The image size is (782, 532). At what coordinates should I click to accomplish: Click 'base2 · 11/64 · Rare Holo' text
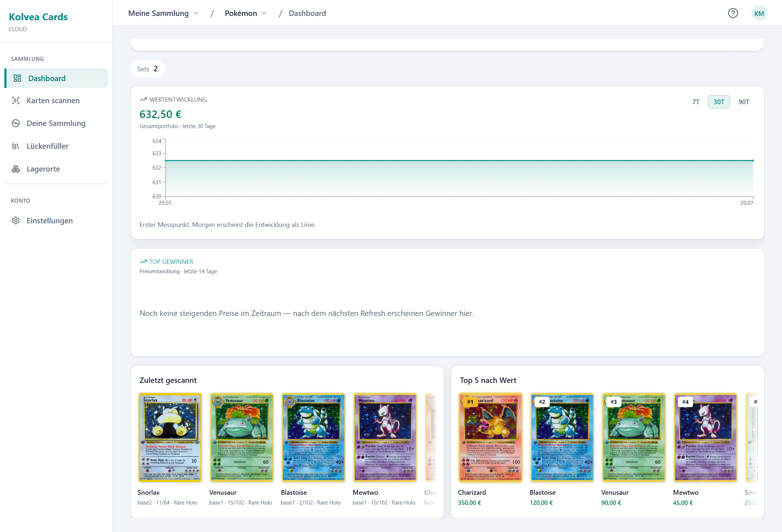[167, 503]
